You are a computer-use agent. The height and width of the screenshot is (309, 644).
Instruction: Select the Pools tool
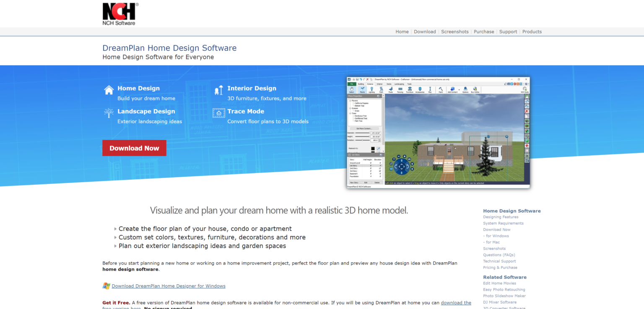pos(391,90)
